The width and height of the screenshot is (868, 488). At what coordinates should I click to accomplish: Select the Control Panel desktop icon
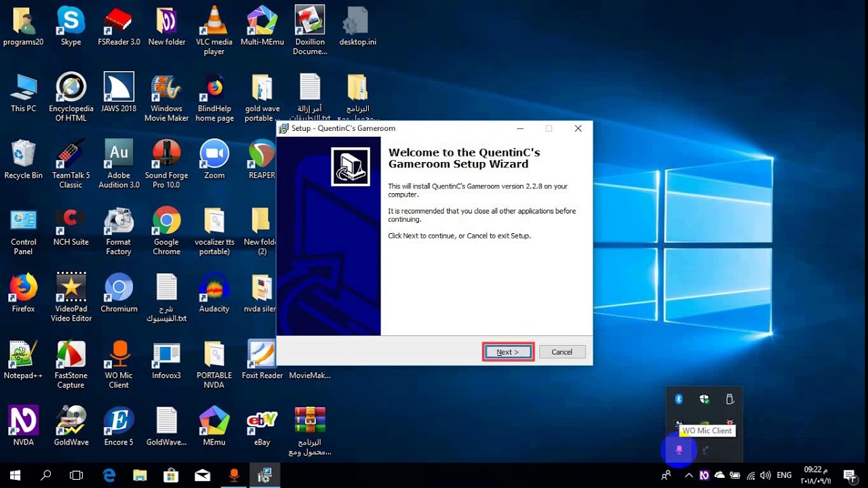pos(24,231)
